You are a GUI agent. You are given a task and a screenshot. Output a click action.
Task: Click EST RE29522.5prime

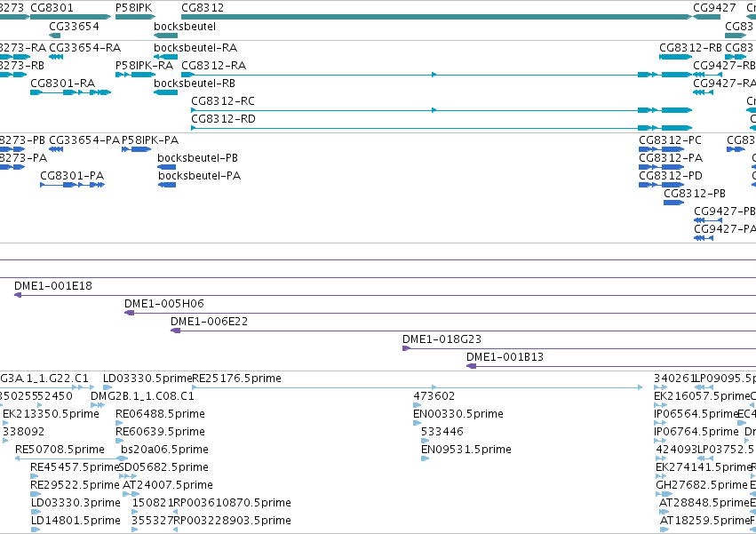pos(75,486)
